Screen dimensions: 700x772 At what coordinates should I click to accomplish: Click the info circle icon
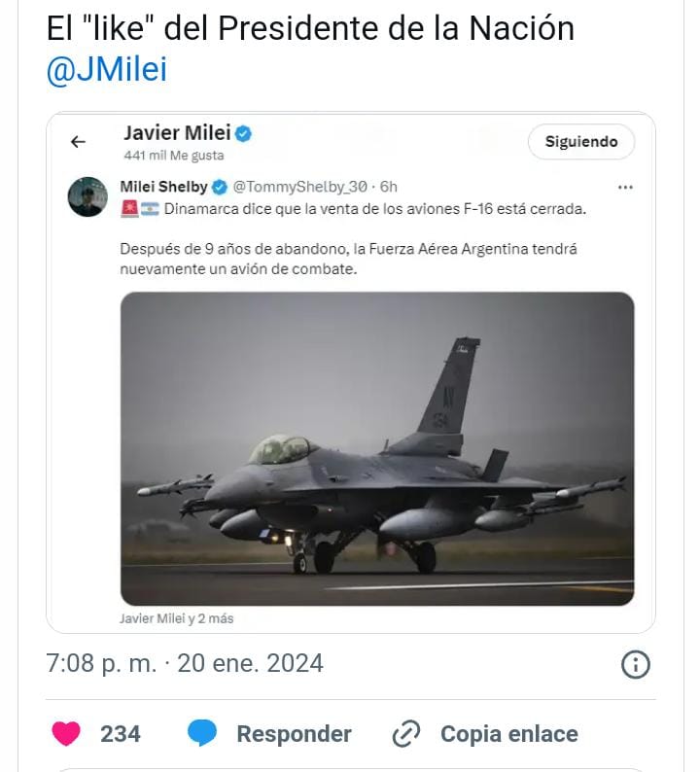click(635, 664)
